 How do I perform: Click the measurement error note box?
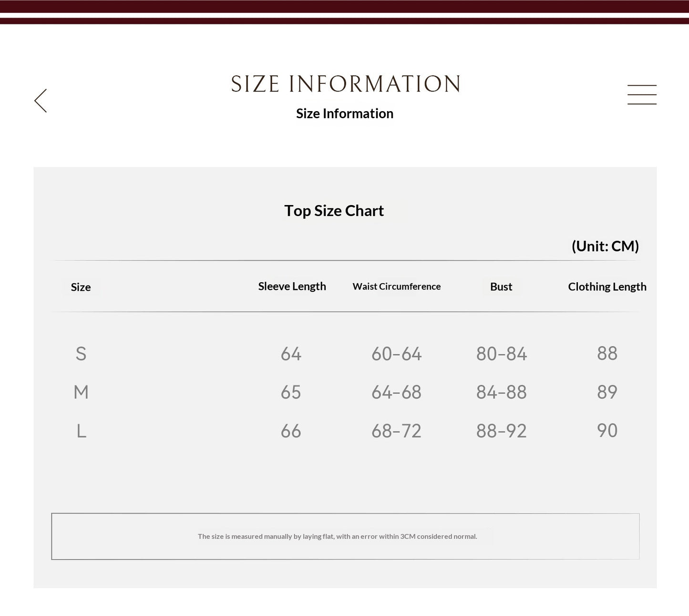coord(345,536)
